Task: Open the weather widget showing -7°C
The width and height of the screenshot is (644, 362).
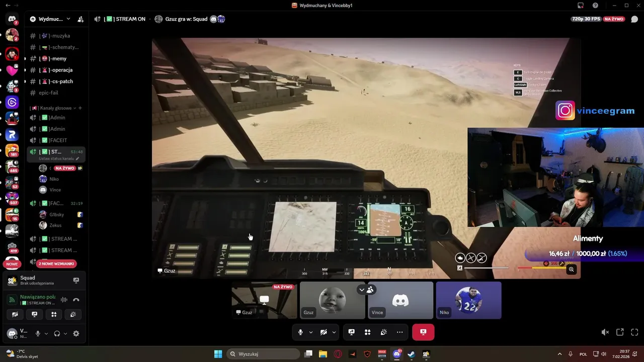Action: pyautogui.click(x=22, y=354)
